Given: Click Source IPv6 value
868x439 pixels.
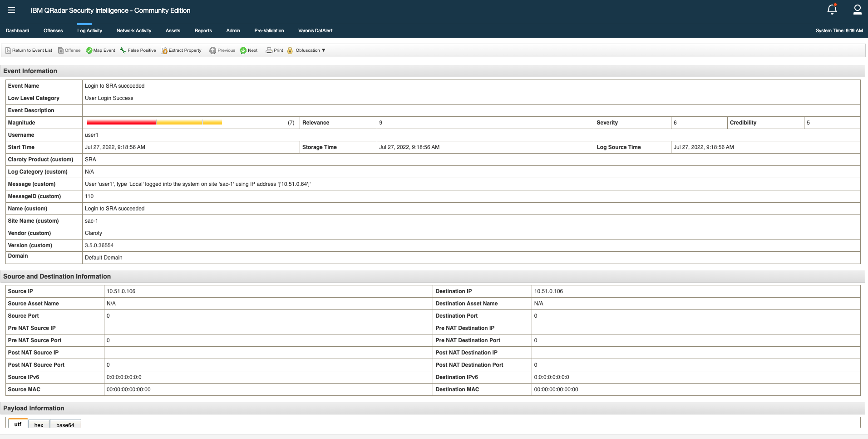Looking at the screenshot, I should coord(124,377).
